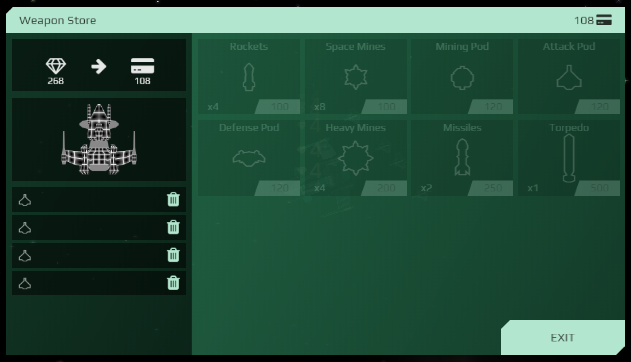Delete the third equipped weapon with trash icon

[173, 255]
